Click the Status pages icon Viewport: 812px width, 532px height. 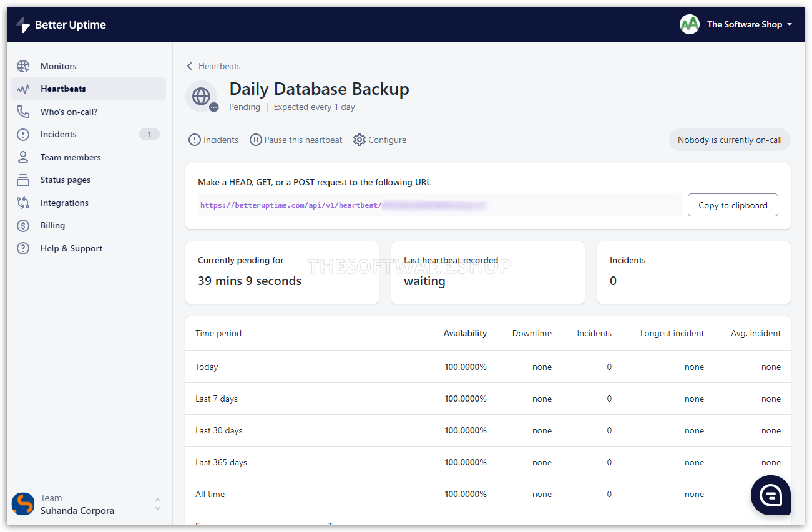point(23,180)
